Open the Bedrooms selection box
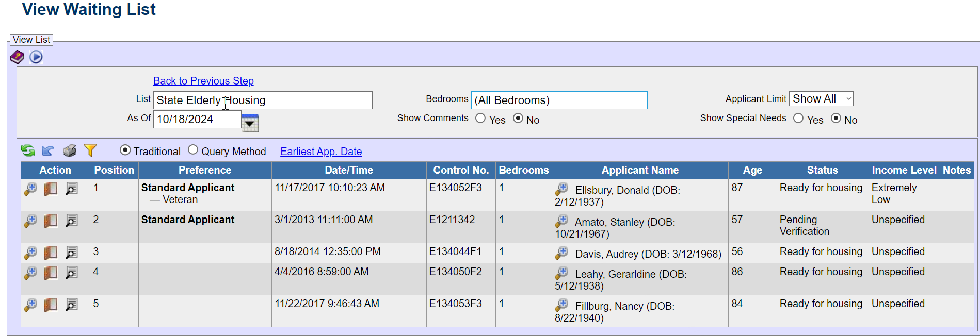The height and width of the screenshot is (336, 980). pyautogui.click(x=559, y=100)
